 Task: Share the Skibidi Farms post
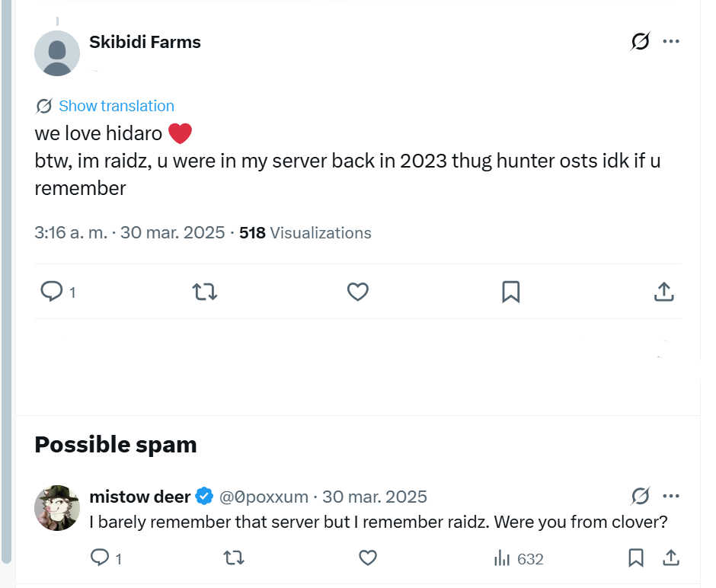pyautogui.click(x=663, y=291)
